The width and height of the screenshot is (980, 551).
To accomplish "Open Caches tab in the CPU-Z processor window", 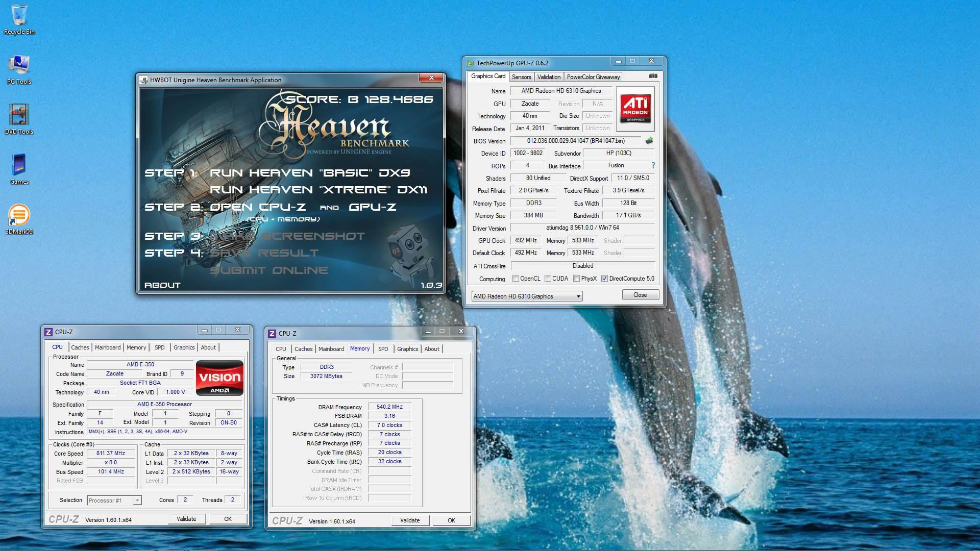I will (x=80, y=347).
